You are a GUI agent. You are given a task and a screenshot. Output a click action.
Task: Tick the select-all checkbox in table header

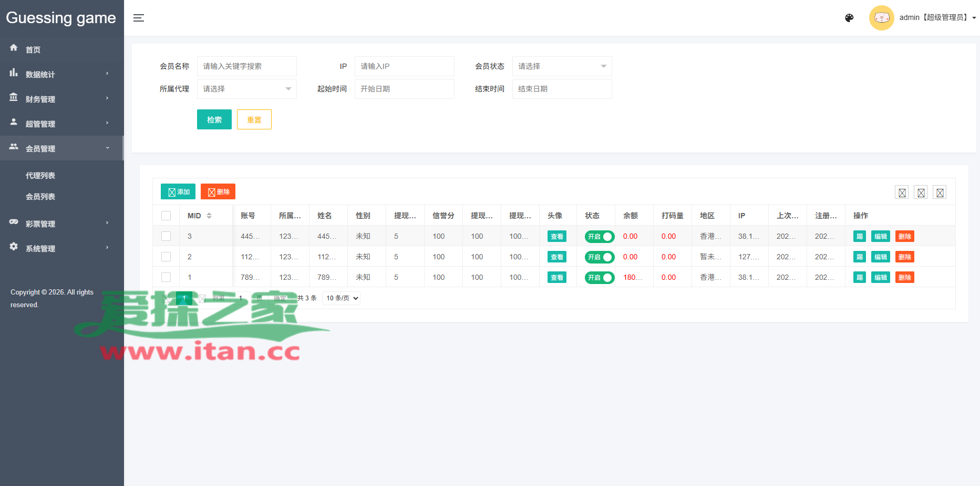[166, 216]
